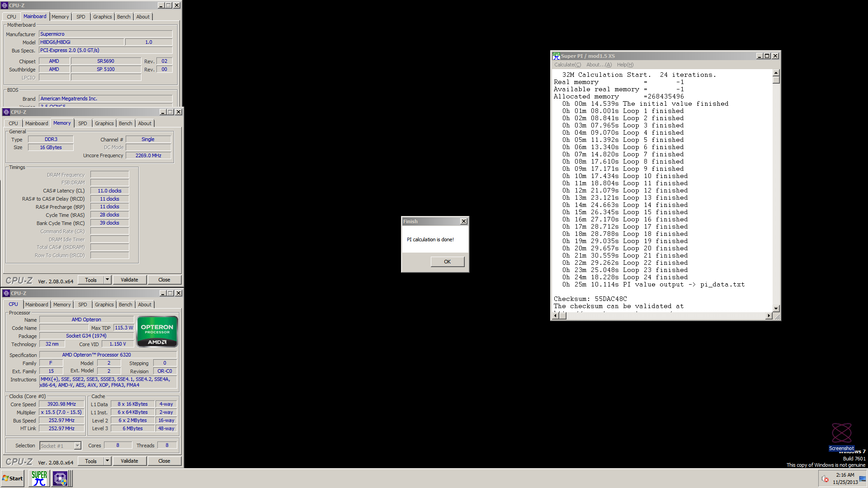Image resolution: width=868 pixels, height=488 pixels.
Task: Click Super PI horizontal scrollbar left arrow
Action: [556, 315]
